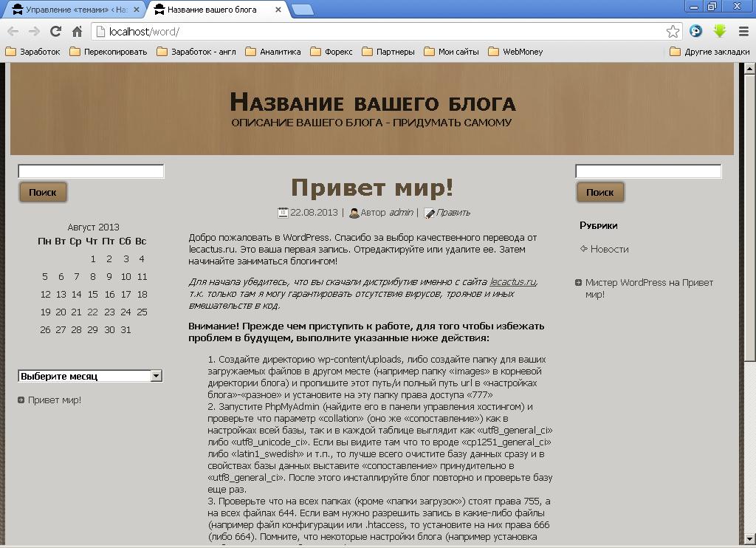
Task: Click calendar day 22
Action: pyautogui.click(x=92, y=312)
